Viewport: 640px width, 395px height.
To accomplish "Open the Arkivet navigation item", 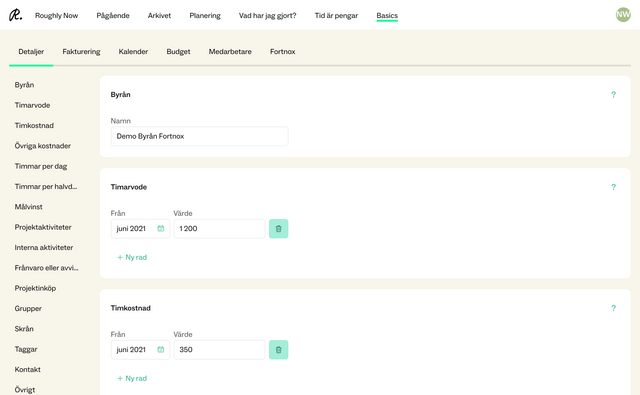I will tap(159, 16).
